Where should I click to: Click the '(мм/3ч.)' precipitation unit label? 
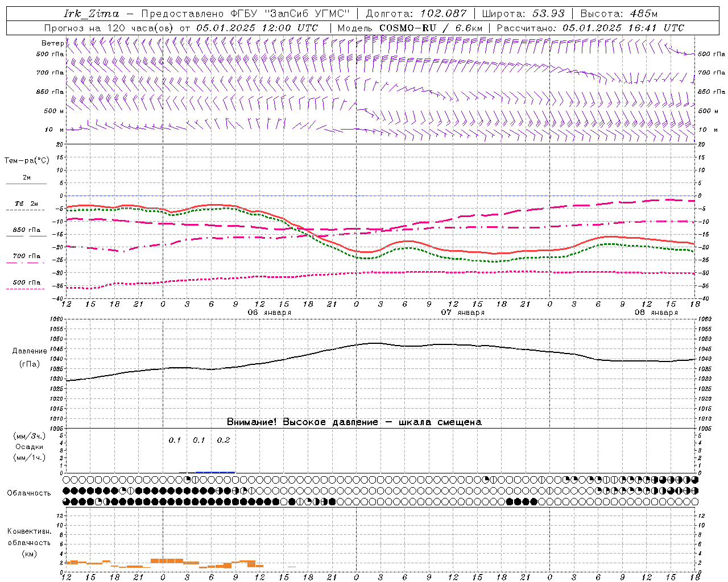[30, 436]
